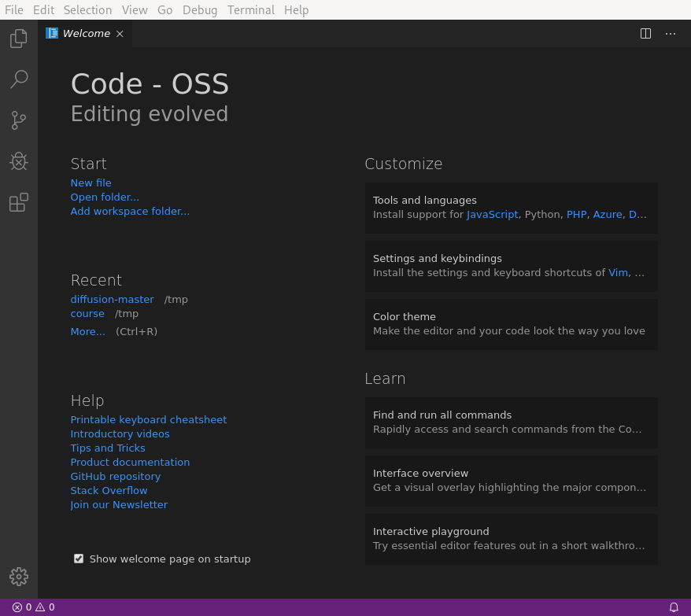This screenshot has height=616, width=691.
Task: Open the Color theme card
Action: pyautogui.click(x=511, y=323)
